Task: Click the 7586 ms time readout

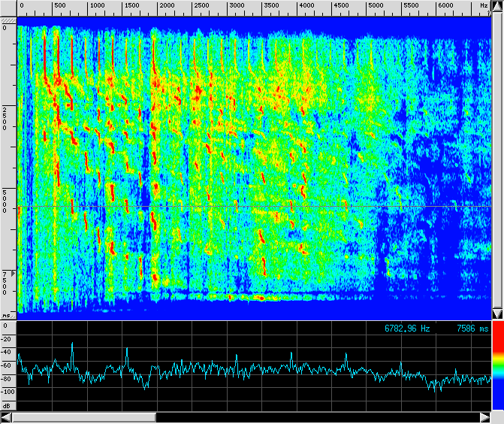Action: (472, 329)
